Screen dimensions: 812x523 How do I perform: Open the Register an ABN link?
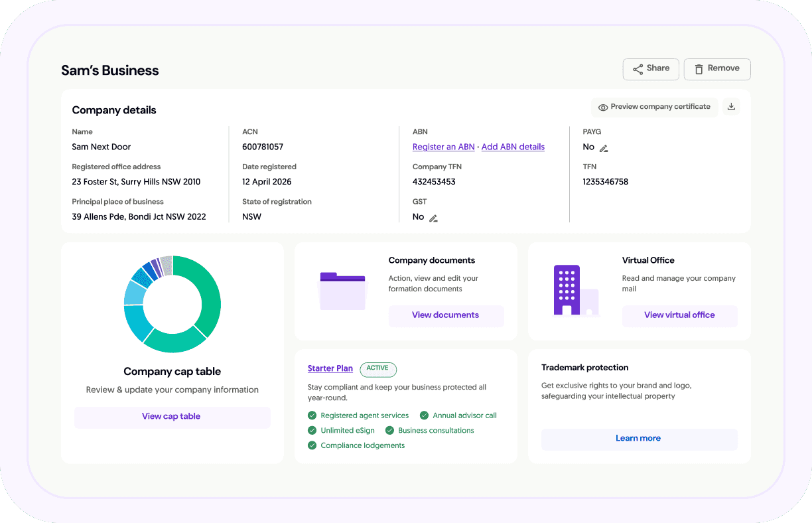[x=443, y=147]
